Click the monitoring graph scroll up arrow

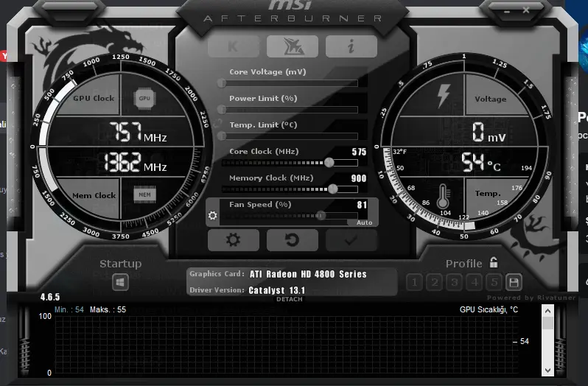click(547, 311)
